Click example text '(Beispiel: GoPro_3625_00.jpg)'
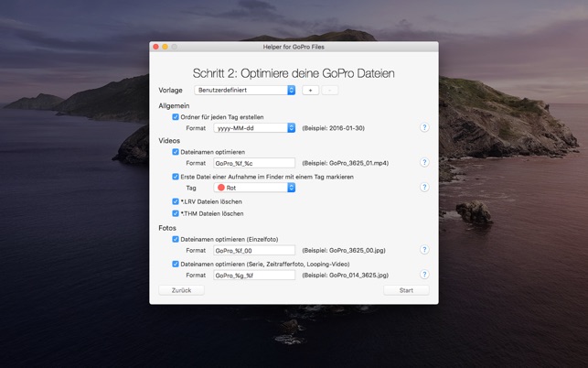588x368 pixels. (344, 251)
